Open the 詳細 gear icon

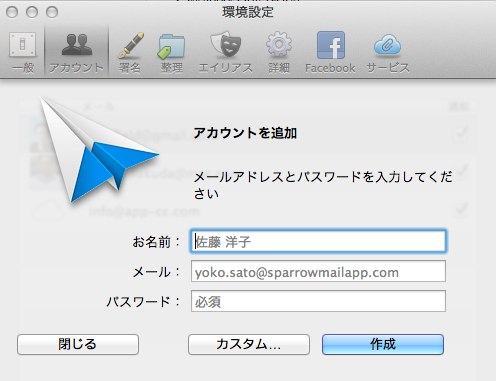[x=279, y=45]
